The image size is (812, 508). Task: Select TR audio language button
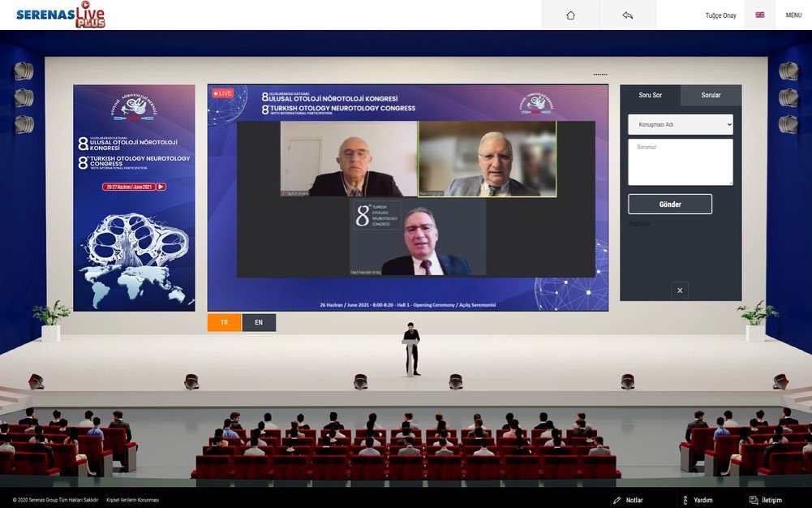[224, 323]
